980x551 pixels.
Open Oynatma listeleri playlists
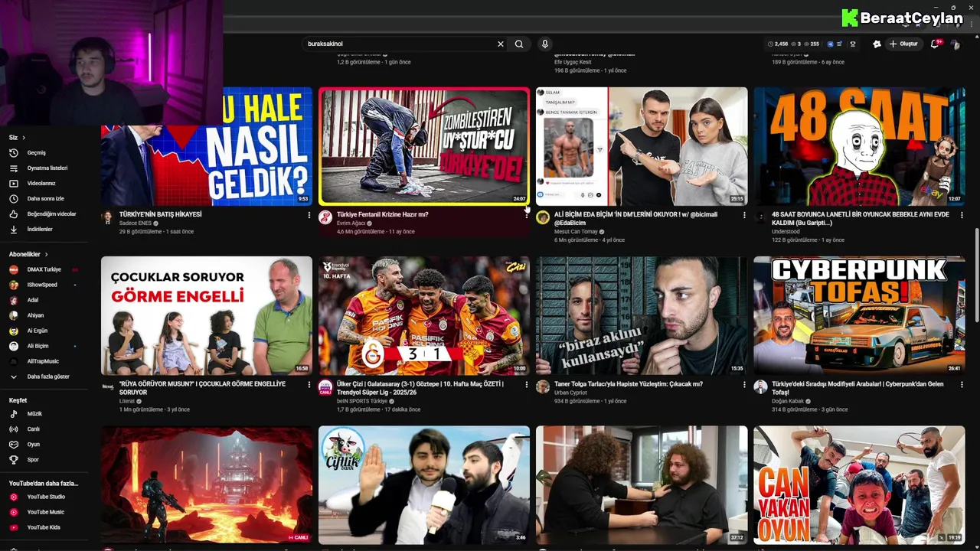[x=47, y=168]
